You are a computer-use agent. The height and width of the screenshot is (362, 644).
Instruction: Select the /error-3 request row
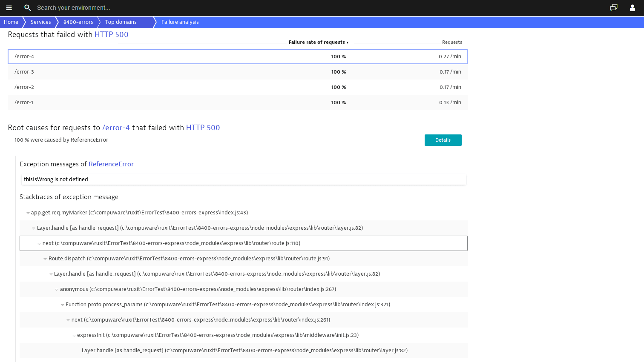238,72
